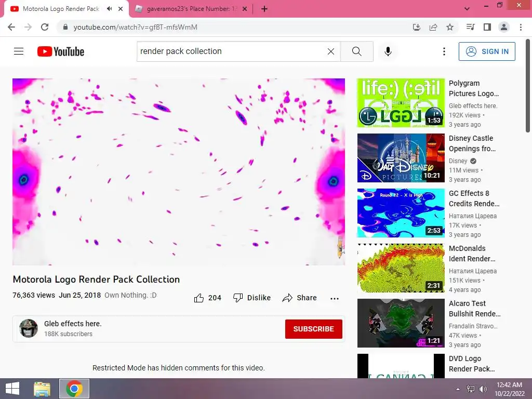Expand the tab search dropdown arrow
Viewport: 532px width, 399px height.
(x=467, y=9)
